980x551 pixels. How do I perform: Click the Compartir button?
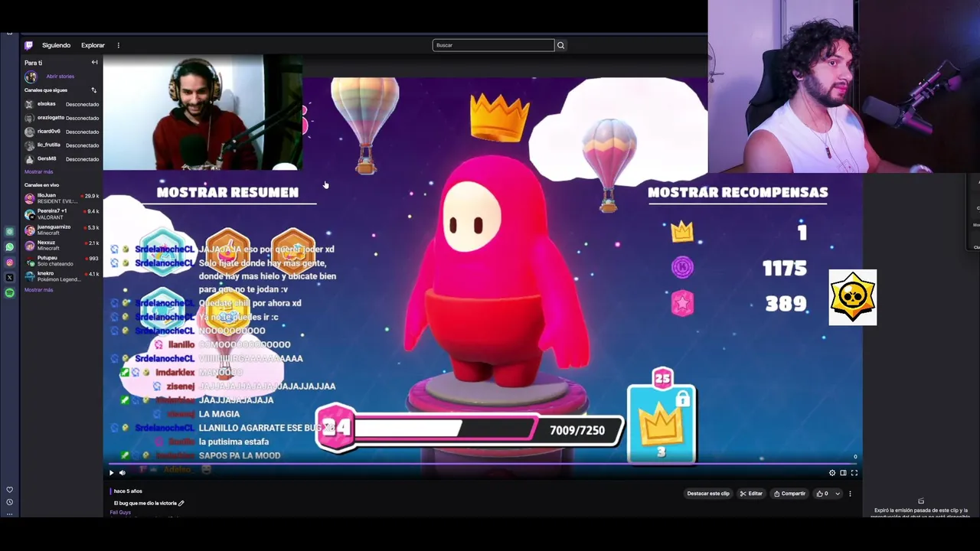(x=789, y=494)
